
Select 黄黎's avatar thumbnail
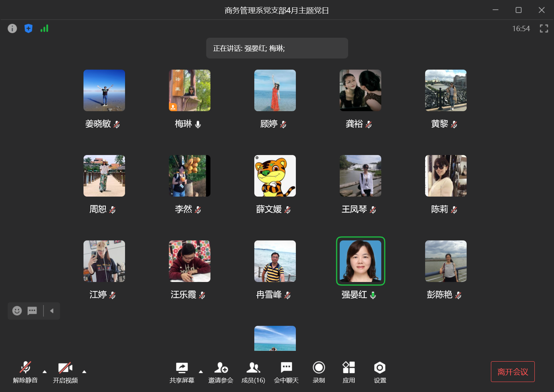pos(446,90)
